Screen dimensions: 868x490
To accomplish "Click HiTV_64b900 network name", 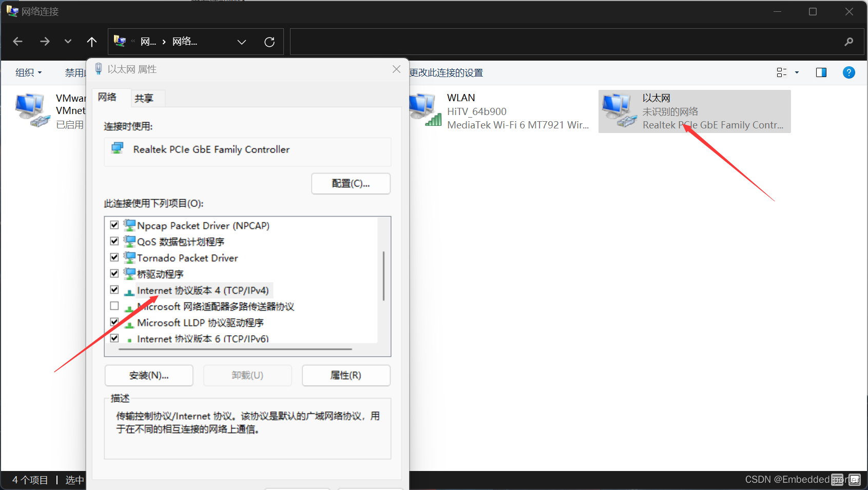I will (x=477, y=111).
